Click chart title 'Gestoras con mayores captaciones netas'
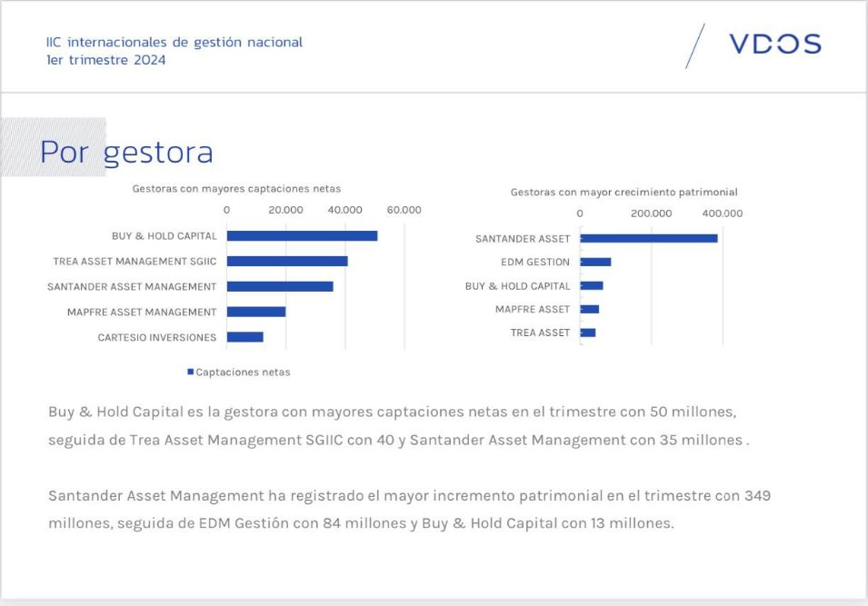 tap(236, 189)
